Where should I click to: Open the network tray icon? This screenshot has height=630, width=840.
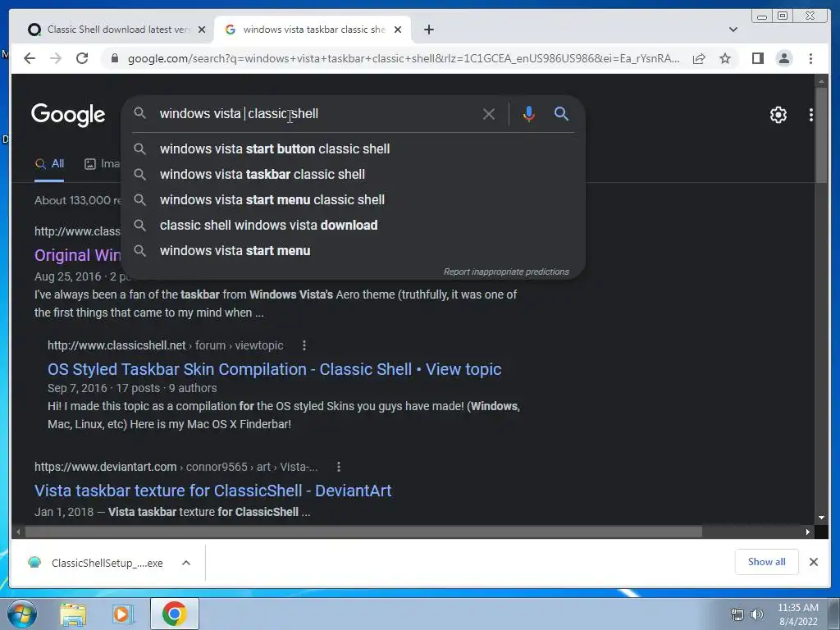737,614
